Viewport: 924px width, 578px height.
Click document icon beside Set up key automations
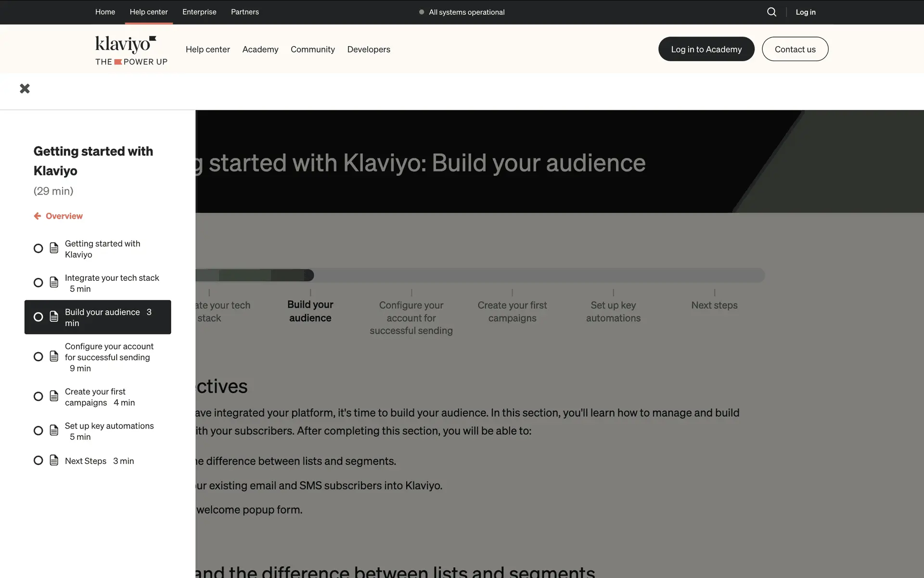(x=54, y=431)
